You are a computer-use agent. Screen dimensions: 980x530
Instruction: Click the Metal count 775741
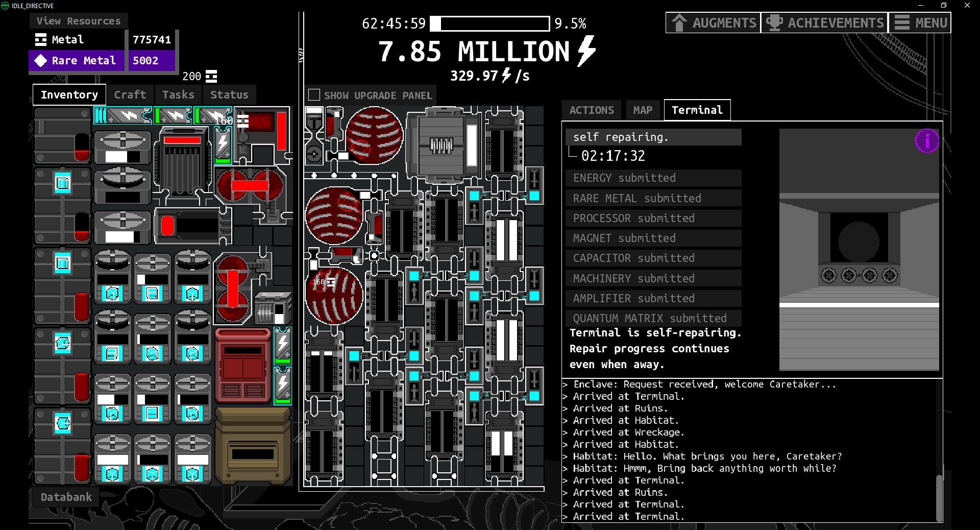[152, 39]
